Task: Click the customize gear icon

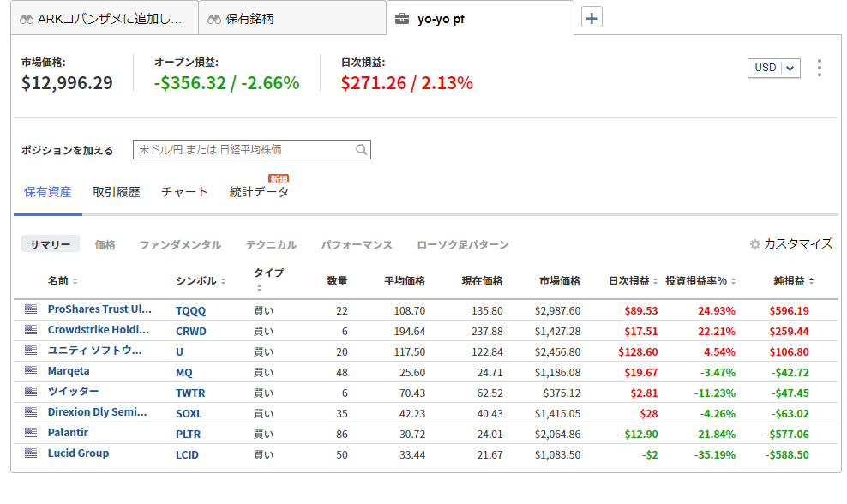Action: (755, 244)
